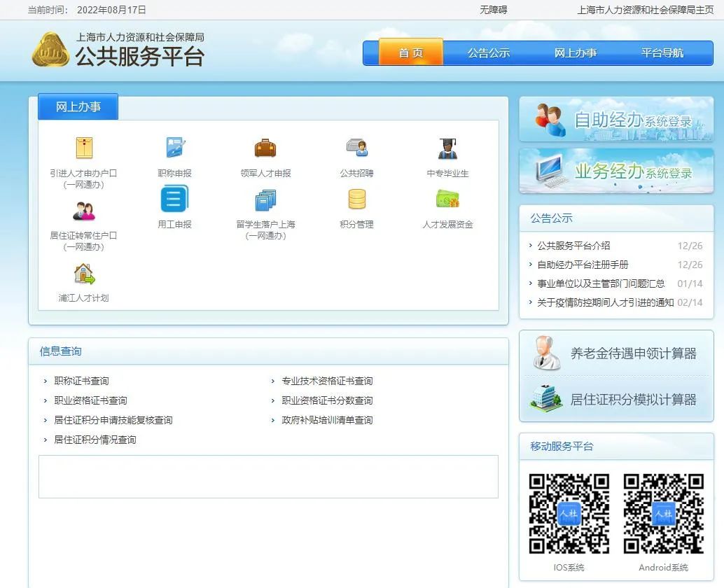Click the empty box below 信息查询 links
This screenshot has width=724, height=588.
268,477
